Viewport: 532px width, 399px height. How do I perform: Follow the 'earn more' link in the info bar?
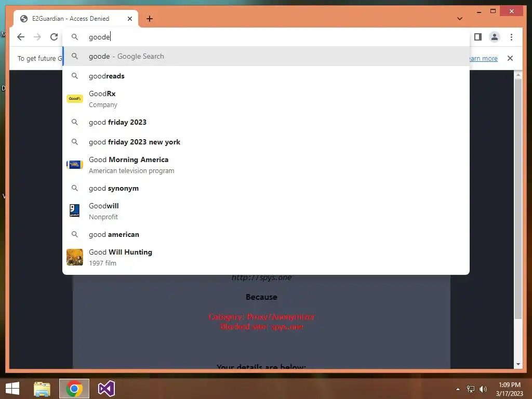coord(483,58)
